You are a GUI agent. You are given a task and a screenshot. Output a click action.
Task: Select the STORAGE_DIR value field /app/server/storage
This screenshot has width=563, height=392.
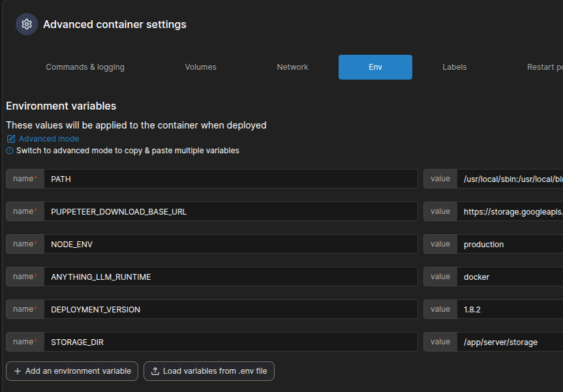pos(509,342)
